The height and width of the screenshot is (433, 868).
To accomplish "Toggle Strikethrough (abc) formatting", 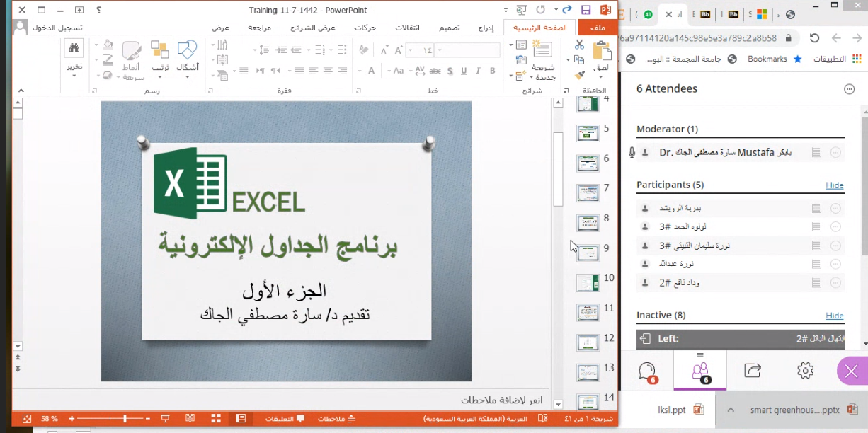I will point(436,70).
